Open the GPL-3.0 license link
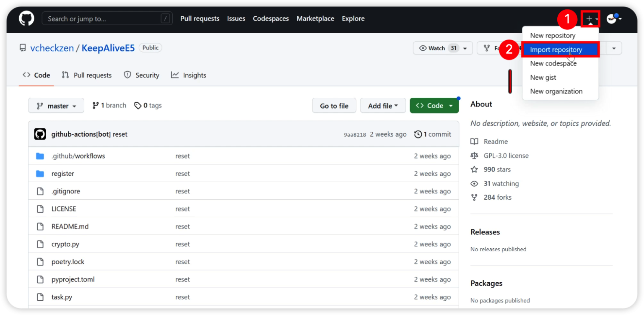The image size is (644, 315). 506,156
